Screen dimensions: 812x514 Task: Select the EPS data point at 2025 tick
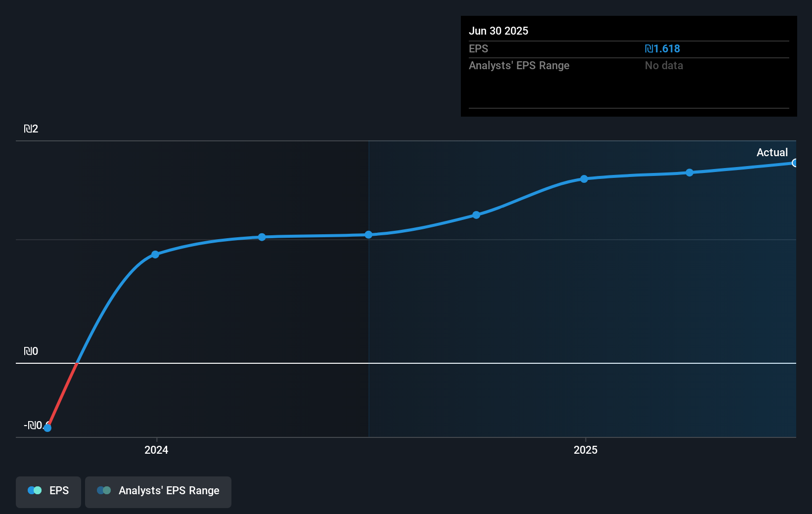coord(584,179)
